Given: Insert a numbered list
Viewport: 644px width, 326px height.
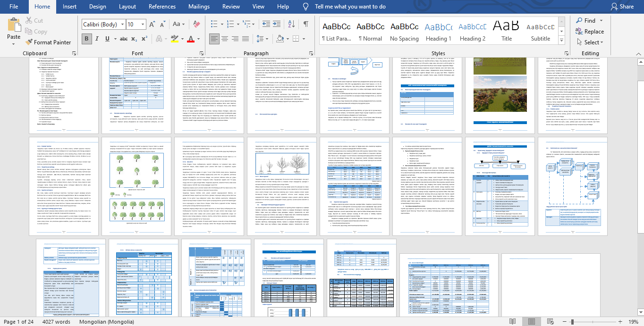Looking at the screenshot, I should tap(231, 24).
